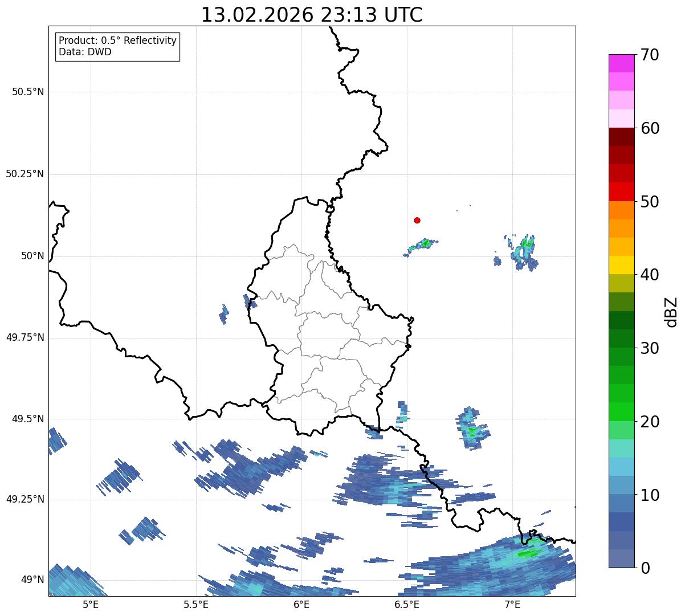Click the green radar echo cell near 50°N 7°E
This screenshot has height=616, width=685.
click(524, 252)
